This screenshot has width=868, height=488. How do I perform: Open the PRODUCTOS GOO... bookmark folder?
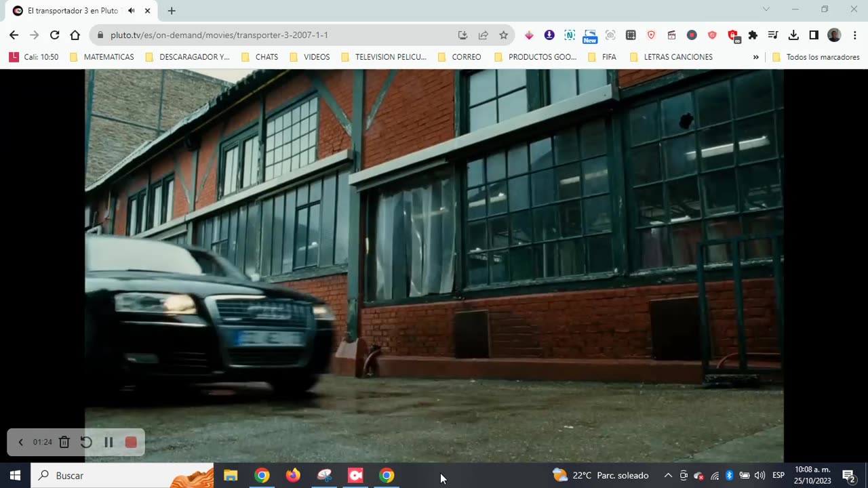[535, 57]
